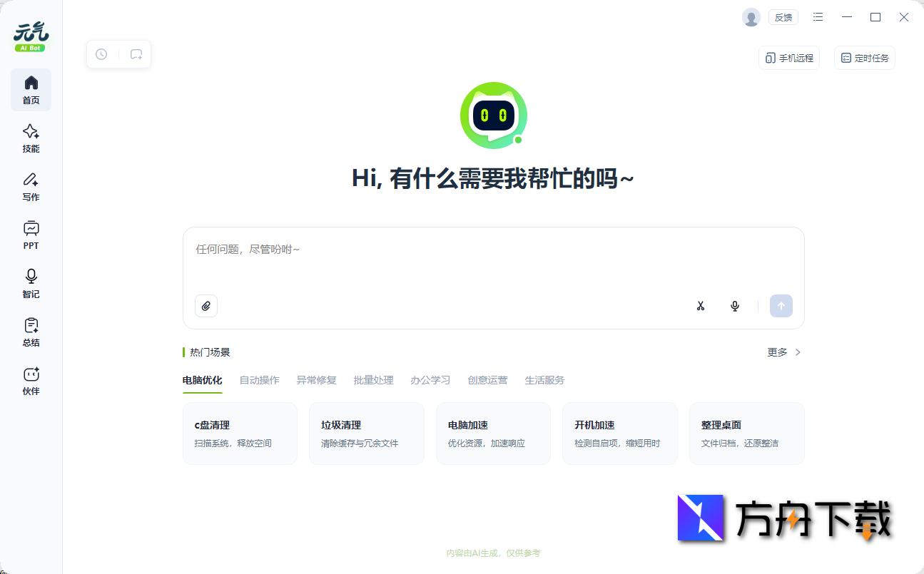Select the 写作 (Writing) sidebar icon
This screenshot has width=924, height=574.
[x=31, y=186]
